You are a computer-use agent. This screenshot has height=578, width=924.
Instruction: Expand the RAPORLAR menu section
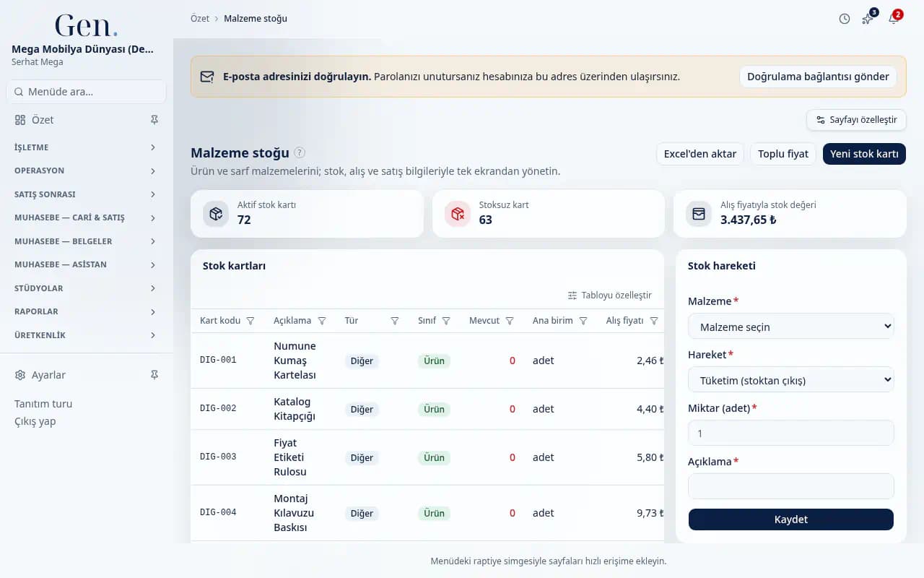tap(86, 311)
